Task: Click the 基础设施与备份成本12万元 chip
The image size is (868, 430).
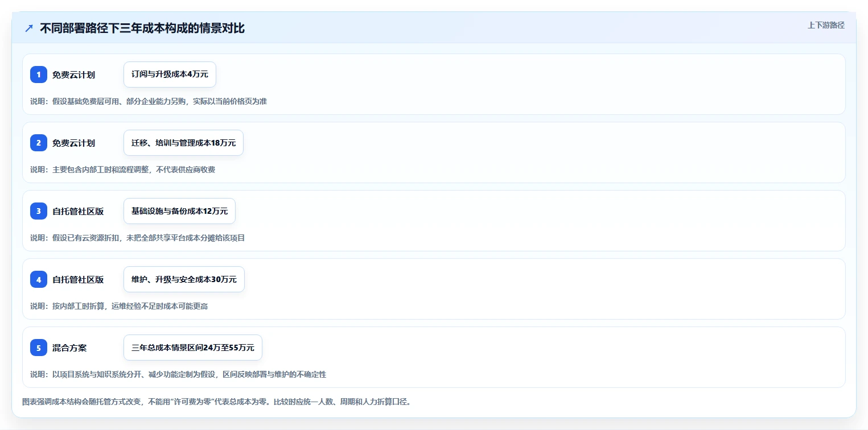Action: tap(179, 211)
